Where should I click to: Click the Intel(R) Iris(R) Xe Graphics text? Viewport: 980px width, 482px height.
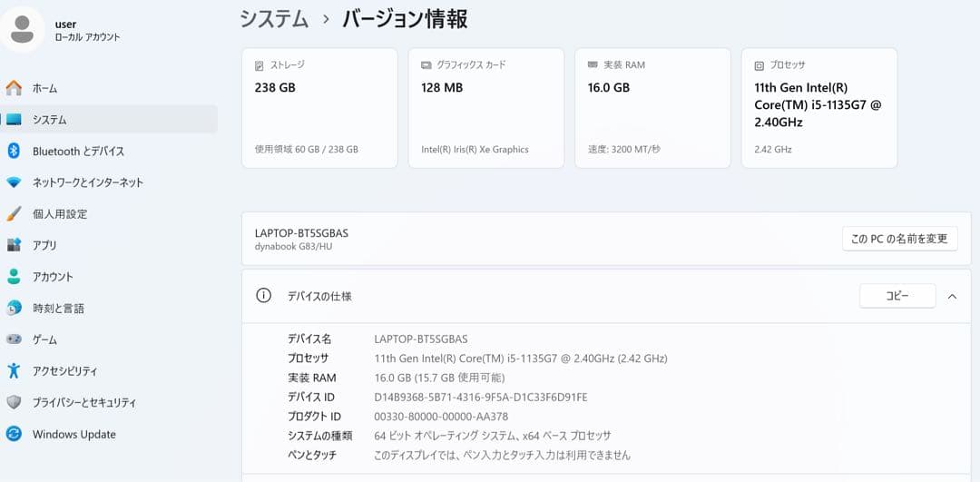click(475, 150)
